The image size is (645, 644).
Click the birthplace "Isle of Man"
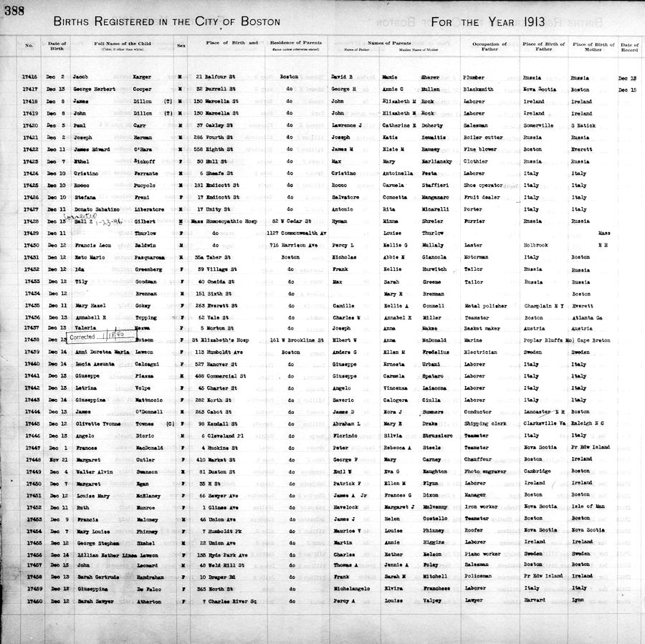pyautogui.click(x=588, y=506)
